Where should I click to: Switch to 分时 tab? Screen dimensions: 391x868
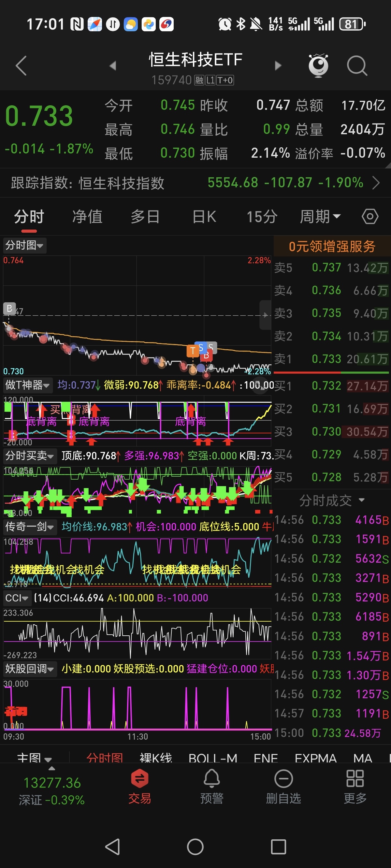29,216
